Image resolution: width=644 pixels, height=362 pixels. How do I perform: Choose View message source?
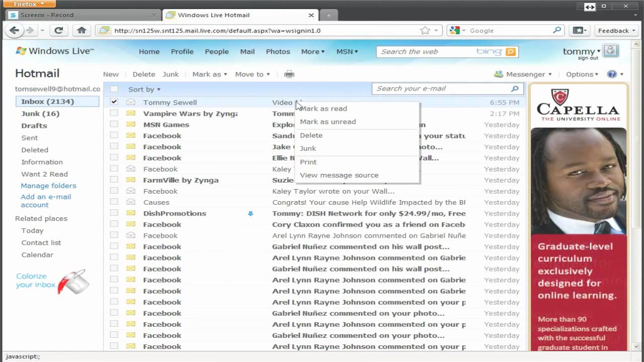coord(339,174)
